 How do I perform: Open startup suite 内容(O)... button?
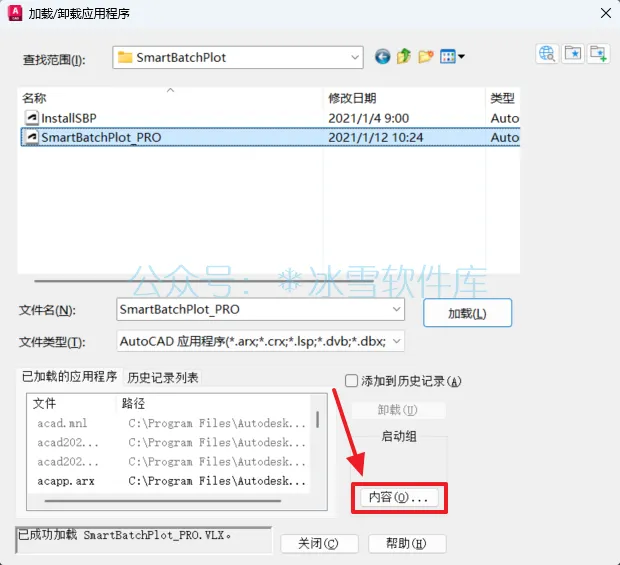(399, 497)
